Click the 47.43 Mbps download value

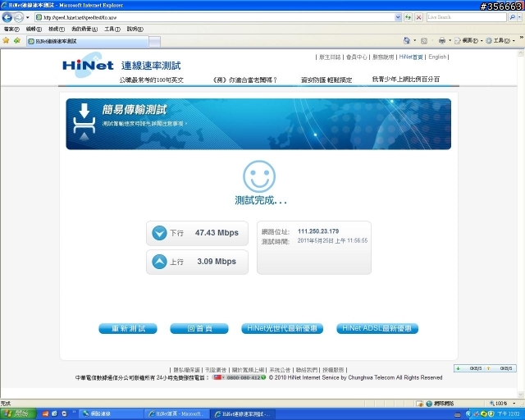(217, 233)
